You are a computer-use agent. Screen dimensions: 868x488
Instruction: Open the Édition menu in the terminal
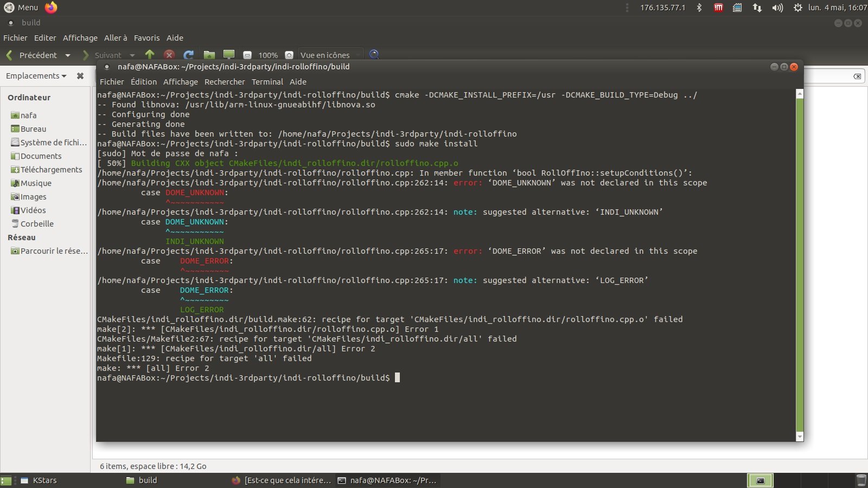pos(144,82)
